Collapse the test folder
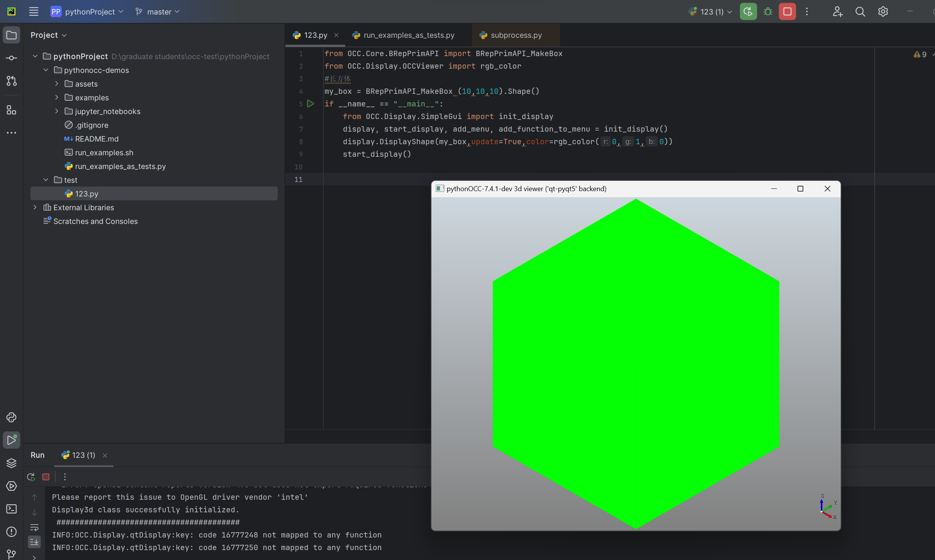Screen dimensions: 935x560 point(46,180)
